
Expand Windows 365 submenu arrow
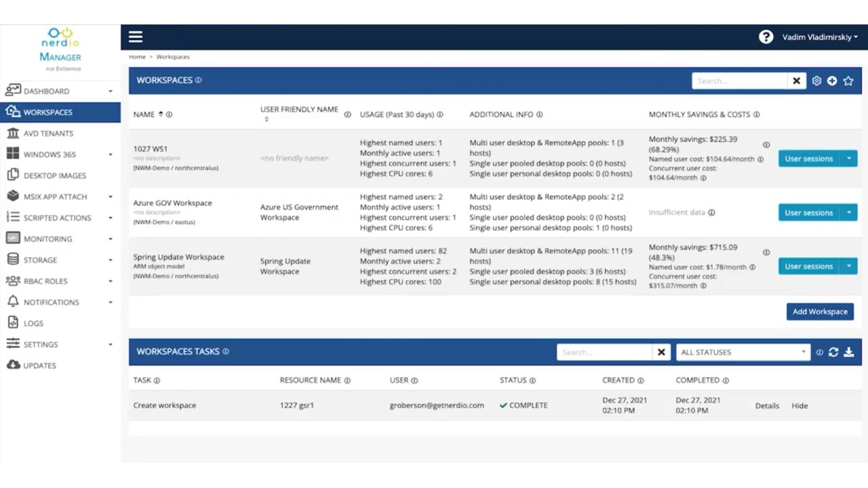click(x=111, y=155)
